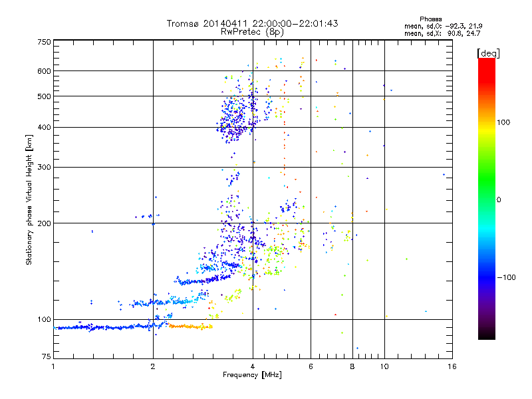Click the colorbar label '-100'
This screenshot has width=532, height=399.
[506, 277]
